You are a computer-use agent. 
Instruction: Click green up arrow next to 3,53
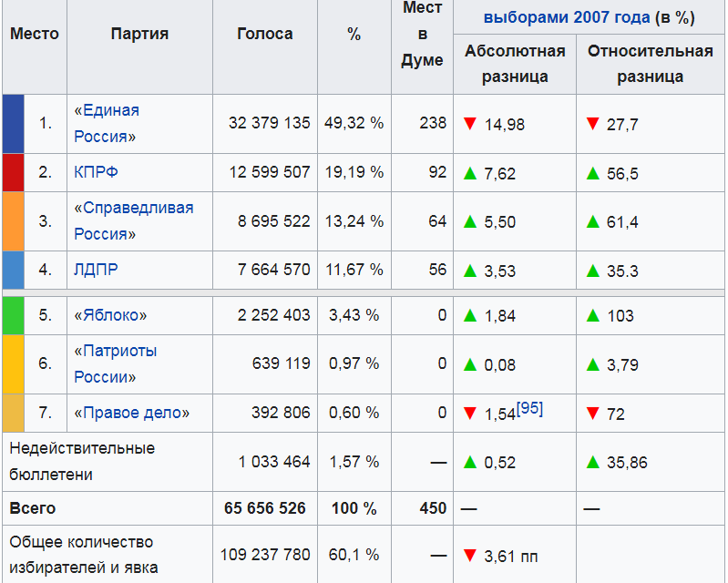click(470, 271)
